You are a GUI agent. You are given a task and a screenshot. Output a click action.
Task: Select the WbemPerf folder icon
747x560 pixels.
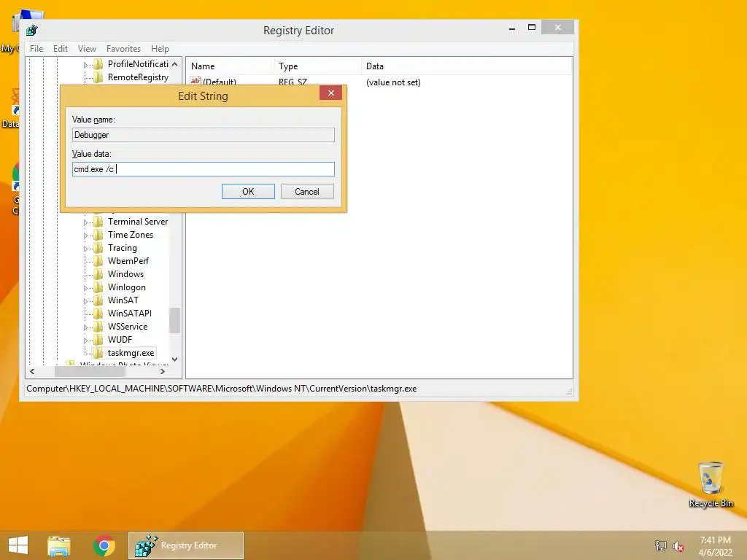pos(98,261)
